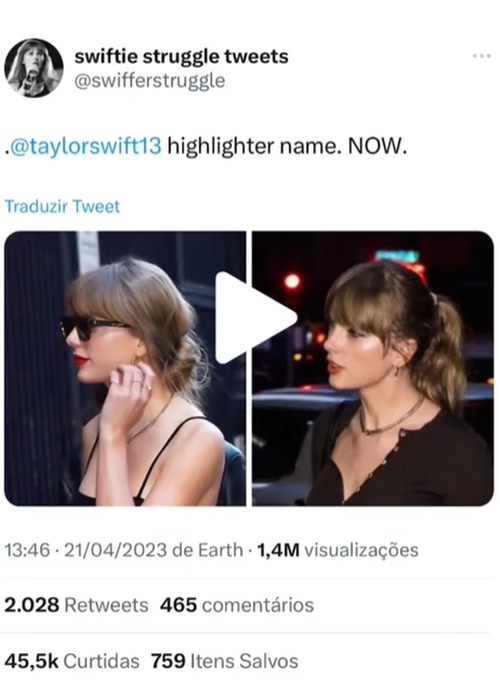Click Traduzir Tweet to translate
The height and width of the screenshot is (700, 500).
point(62,206)
